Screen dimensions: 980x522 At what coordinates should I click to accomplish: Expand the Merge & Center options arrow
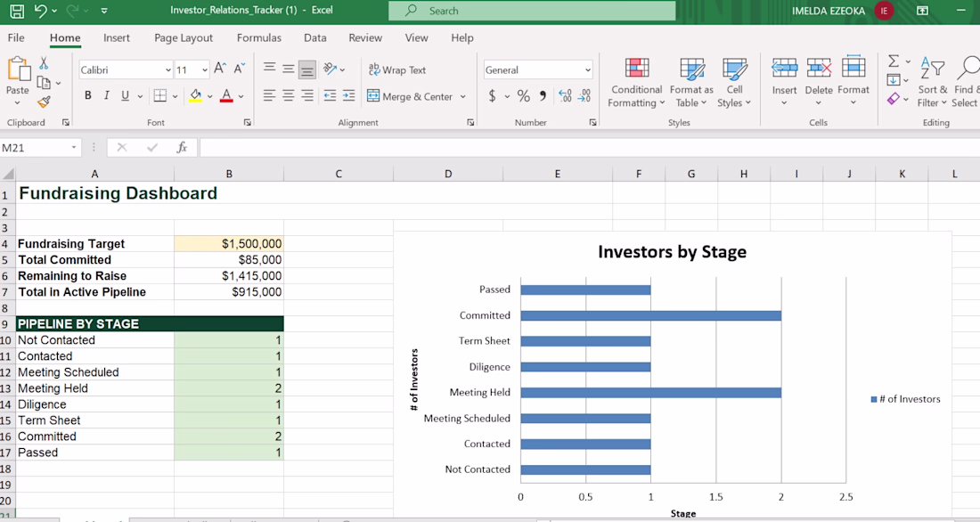click(463, 96)
